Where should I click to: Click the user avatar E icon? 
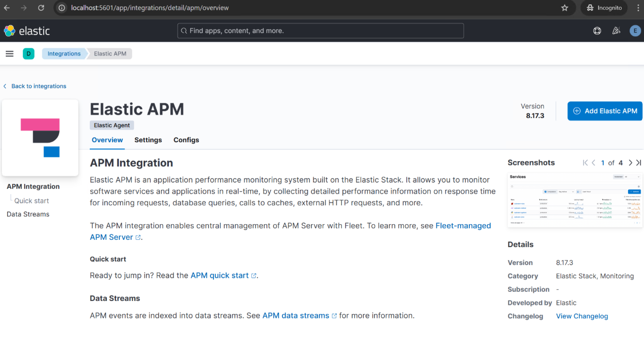635,31
